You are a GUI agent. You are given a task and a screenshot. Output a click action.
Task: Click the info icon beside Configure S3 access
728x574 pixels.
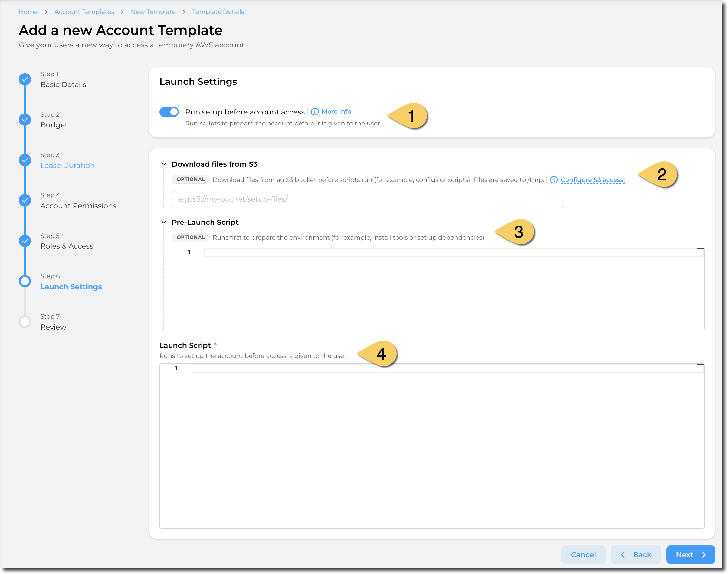pos(554,180)
